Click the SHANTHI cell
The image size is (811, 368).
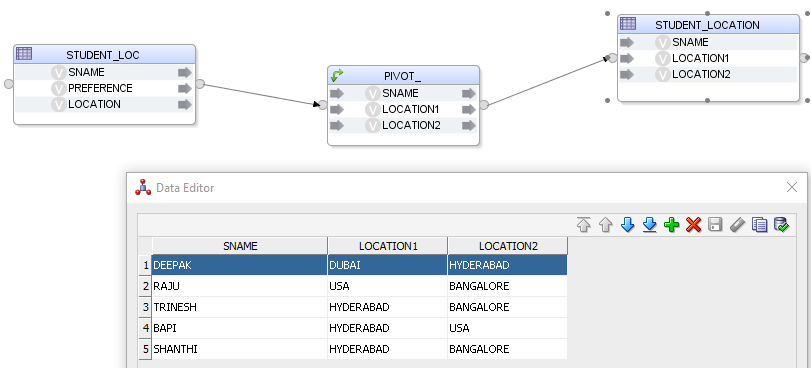pyautogui.click(x=239, y=349)
